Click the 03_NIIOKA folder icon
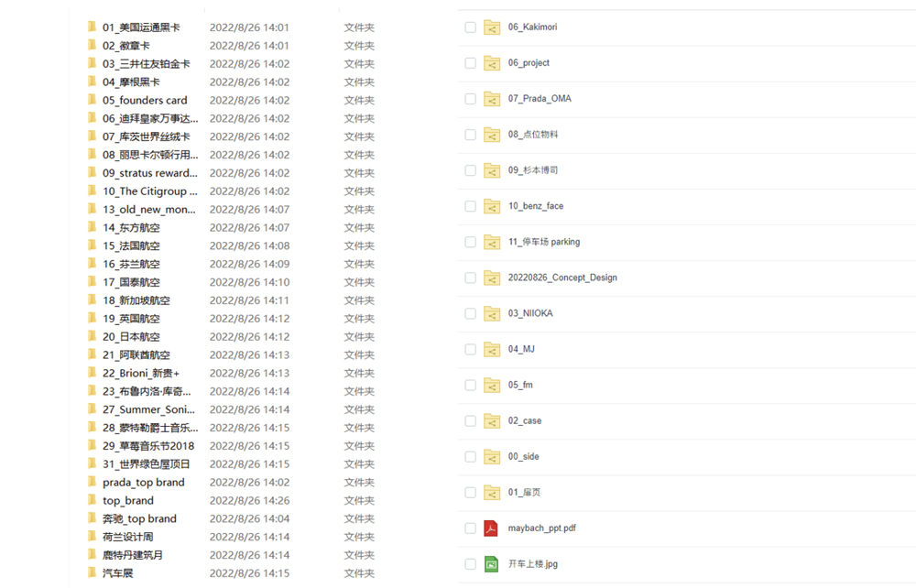Image resolution: width=916 pixels, height=588 pixels. pyautogui.click(x=492, y=313)
